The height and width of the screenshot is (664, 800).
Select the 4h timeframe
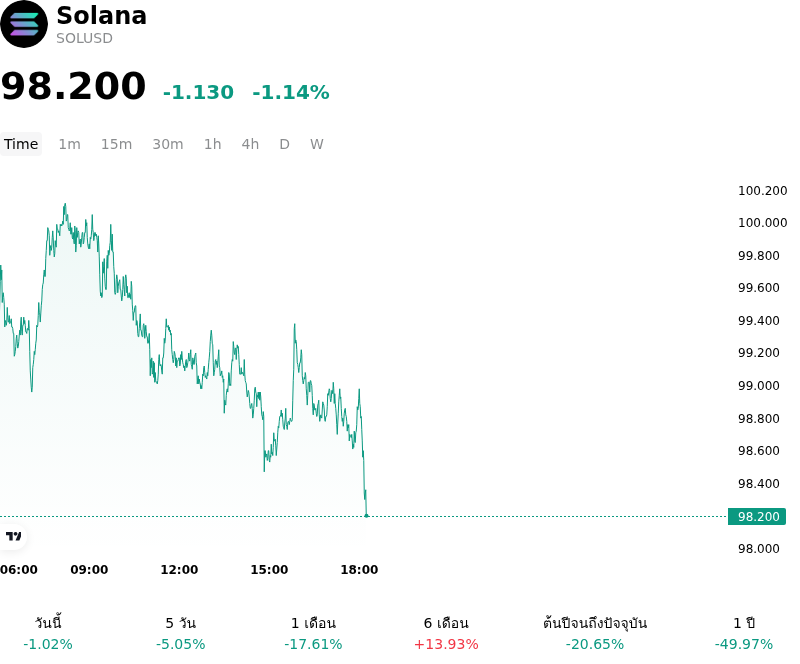[250, 144]
